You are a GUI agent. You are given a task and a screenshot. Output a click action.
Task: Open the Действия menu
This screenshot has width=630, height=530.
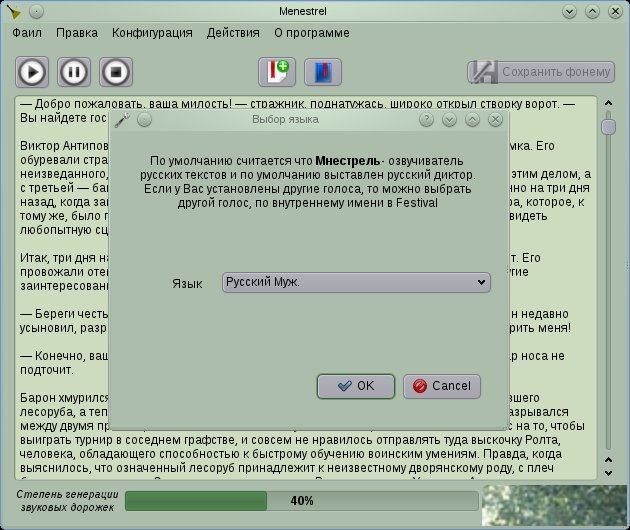point(233,33)
